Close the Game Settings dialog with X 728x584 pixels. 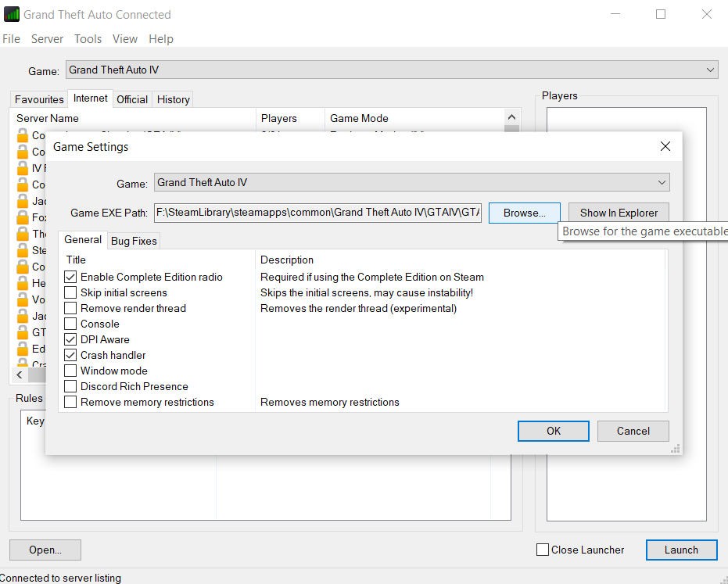pyautogui.click(x=665, y=146)
